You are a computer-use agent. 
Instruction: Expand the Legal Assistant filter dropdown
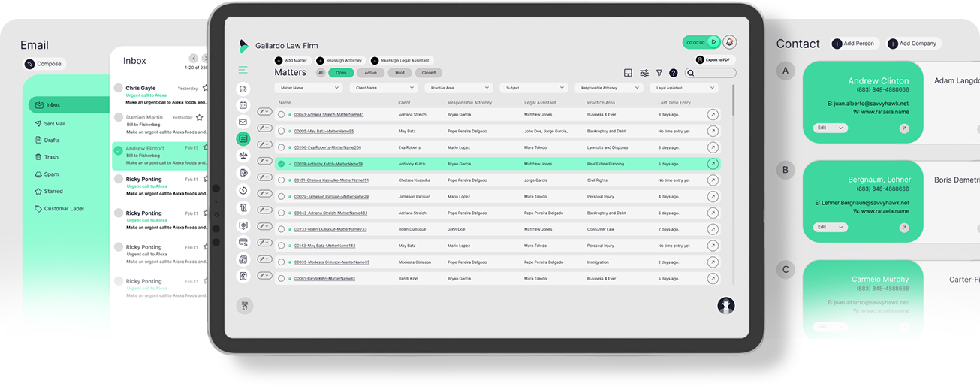pos(684,88)
